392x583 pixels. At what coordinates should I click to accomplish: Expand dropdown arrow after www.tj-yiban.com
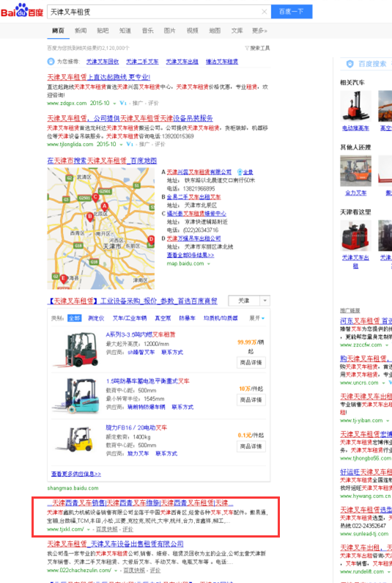pos(388,420)
